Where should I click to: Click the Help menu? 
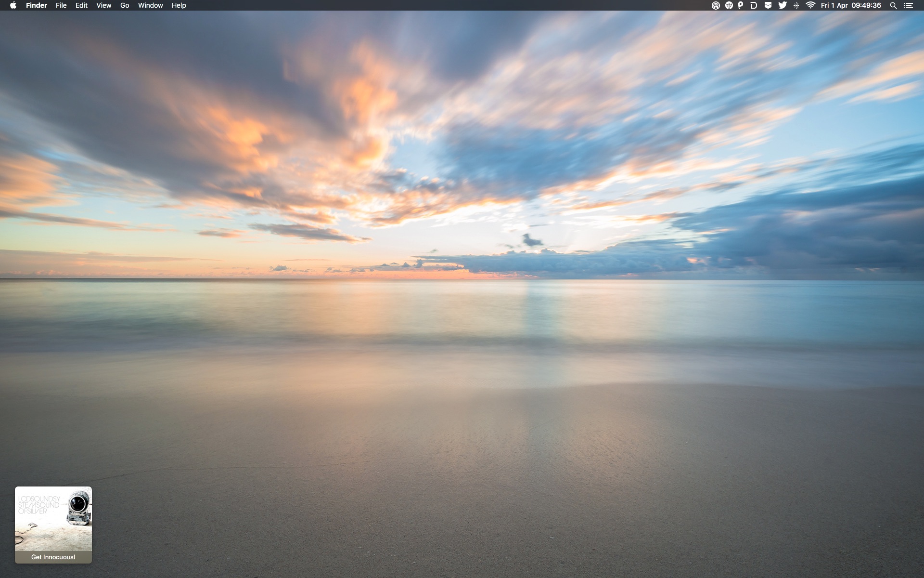(179, 5)
